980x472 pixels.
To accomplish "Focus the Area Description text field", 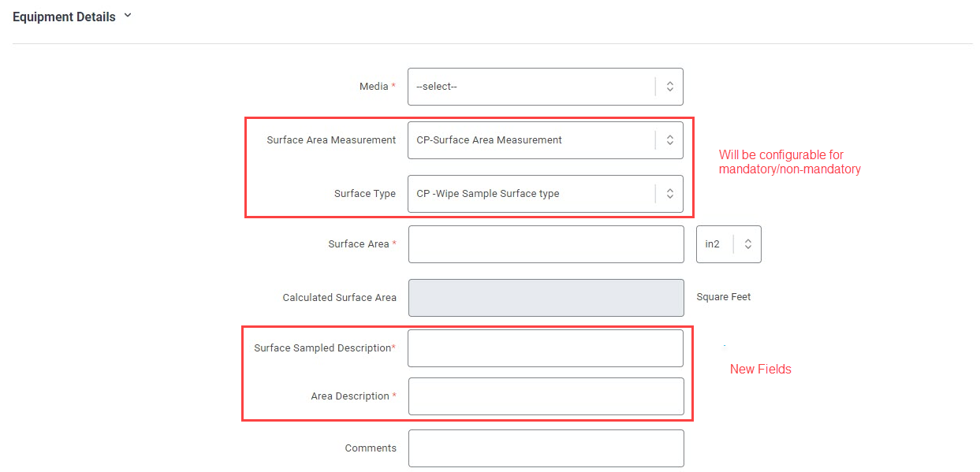I will (546, 396).
